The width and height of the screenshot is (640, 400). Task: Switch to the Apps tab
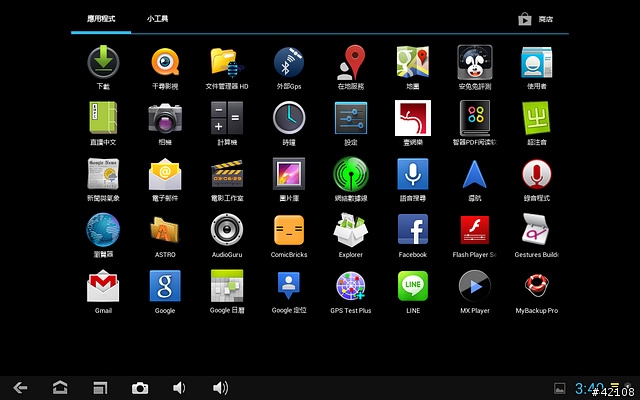pos(101,19)
